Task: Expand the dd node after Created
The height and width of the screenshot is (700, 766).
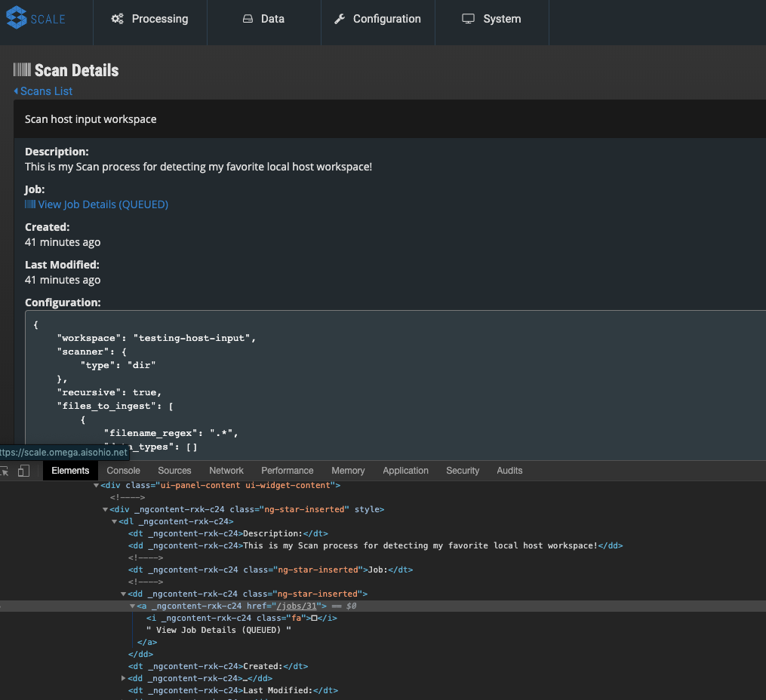Action: coord(125,678)
